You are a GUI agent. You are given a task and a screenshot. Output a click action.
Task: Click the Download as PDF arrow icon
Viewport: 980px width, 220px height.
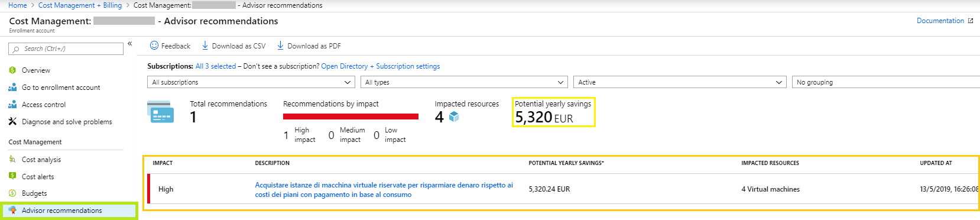pos(281,46)
